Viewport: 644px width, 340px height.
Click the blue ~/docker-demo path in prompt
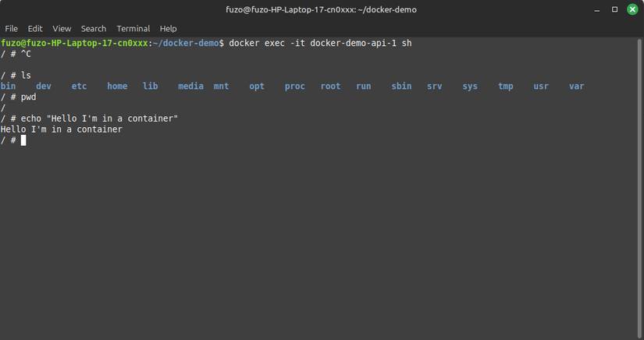coord(186,43)
